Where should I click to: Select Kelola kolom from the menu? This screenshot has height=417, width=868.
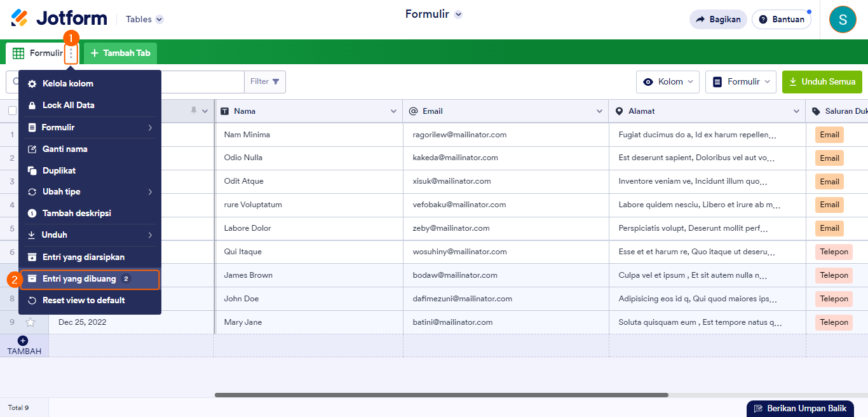pyautogui.click(x=67, y=84)
